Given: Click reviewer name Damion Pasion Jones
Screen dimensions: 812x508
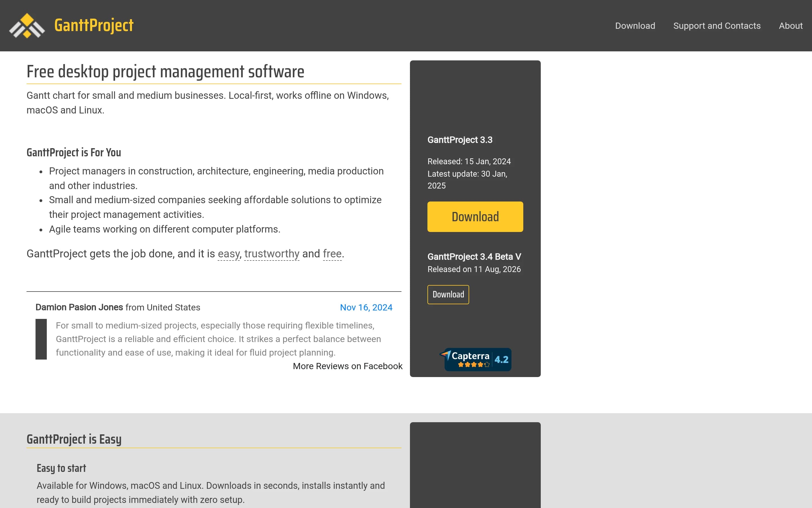Looking at the screenshot, I should tap(79, 307).
